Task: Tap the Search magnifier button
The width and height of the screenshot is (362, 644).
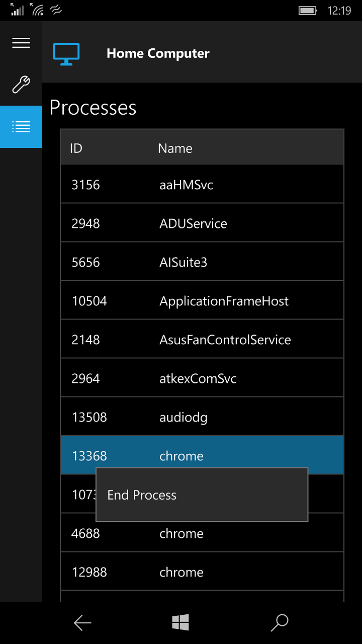Action: coord(279,623)
